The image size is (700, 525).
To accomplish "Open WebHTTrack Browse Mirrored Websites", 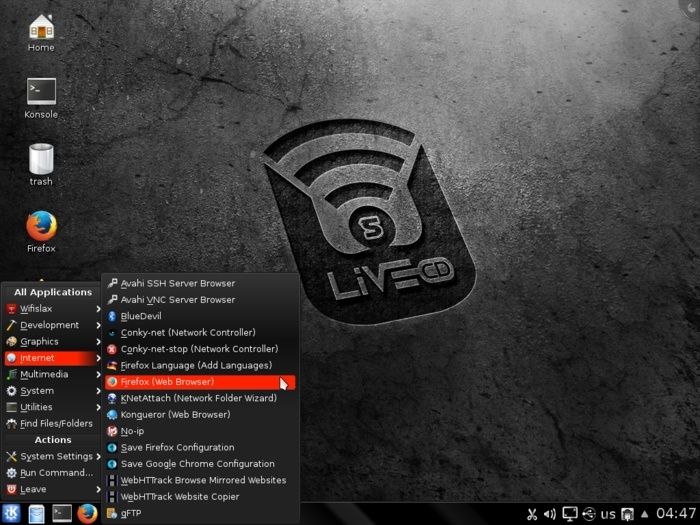I will click(200, 480).
